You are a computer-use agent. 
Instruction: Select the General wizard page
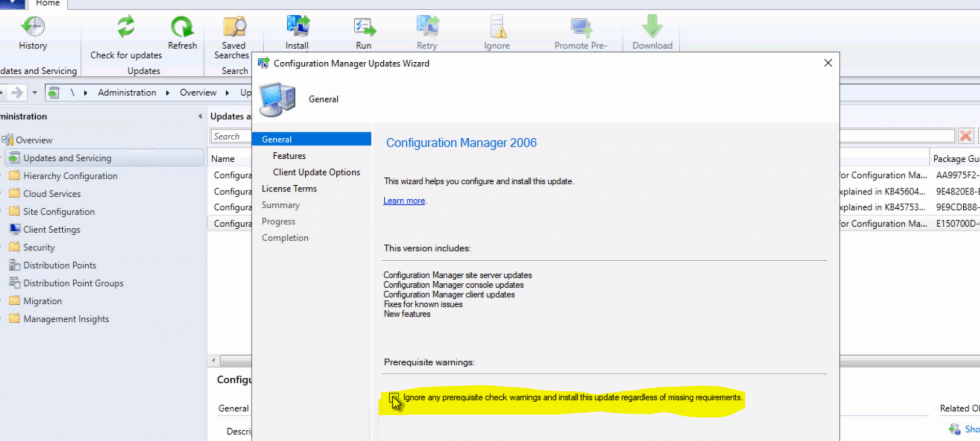[312, 139]
